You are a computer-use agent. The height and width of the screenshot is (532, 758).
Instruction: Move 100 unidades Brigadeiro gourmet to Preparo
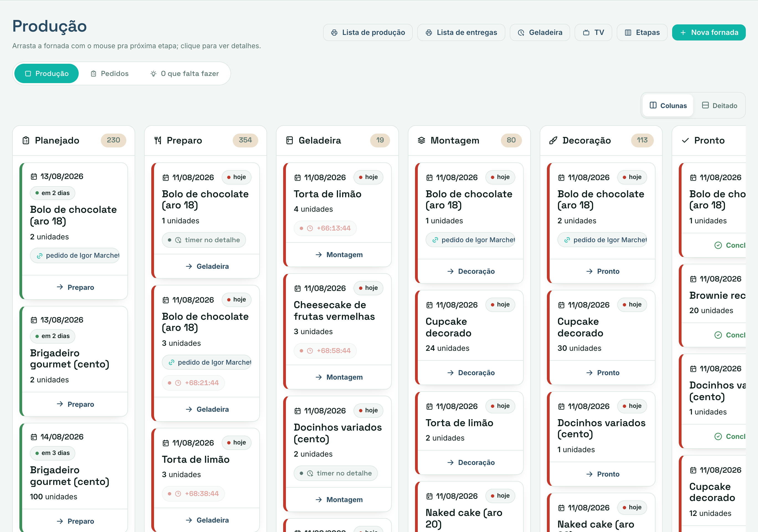(x=75, y=521)
